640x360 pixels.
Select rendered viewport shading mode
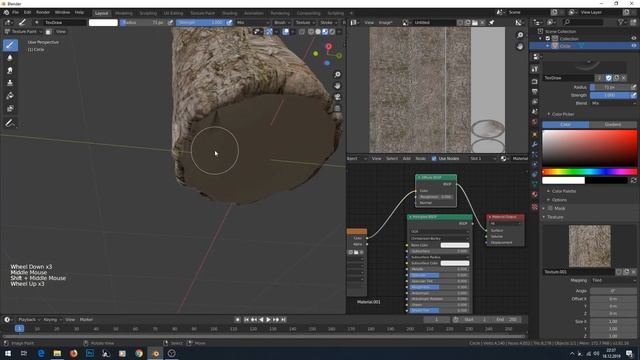point(332,31)
